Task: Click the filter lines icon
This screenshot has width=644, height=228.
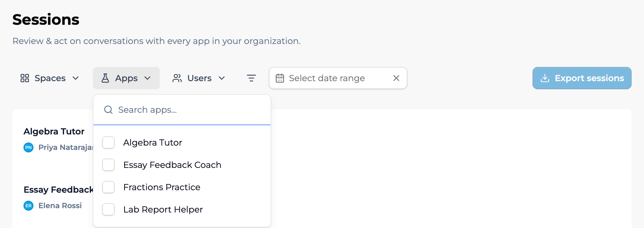Action: [x=251, y=78]
